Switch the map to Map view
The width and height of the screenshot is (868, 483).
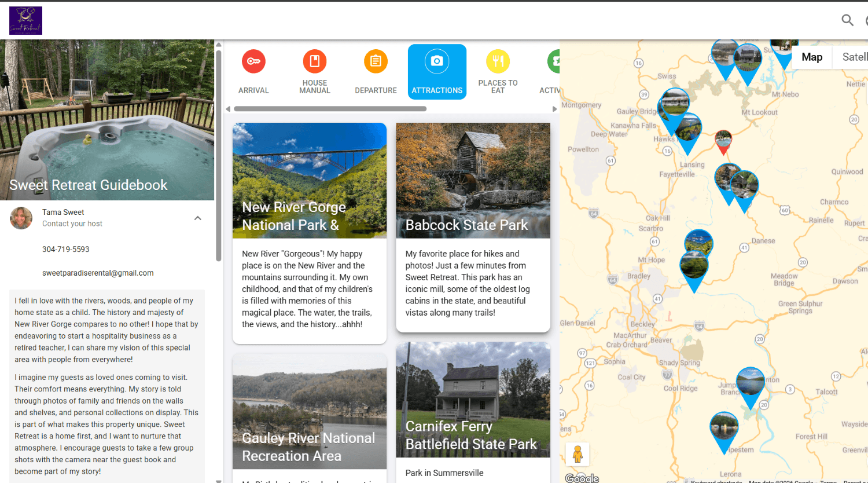(x=812, y=57)
